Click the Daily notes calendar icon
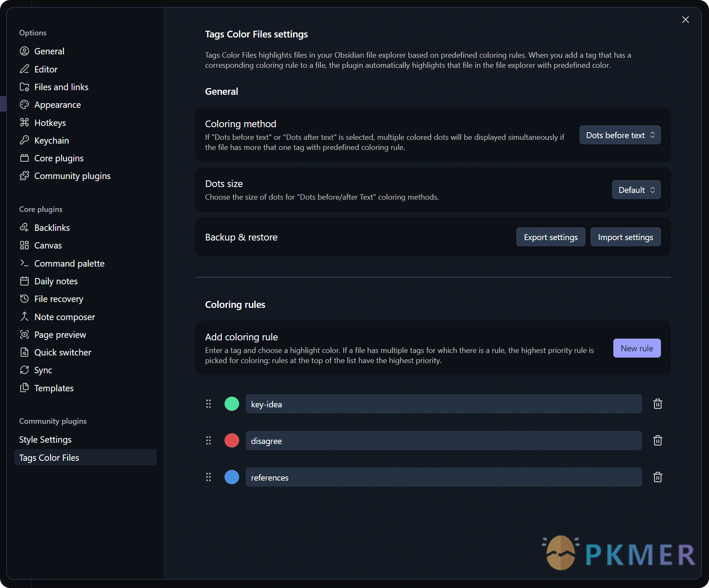709x588 pixels. pos(24,281)
